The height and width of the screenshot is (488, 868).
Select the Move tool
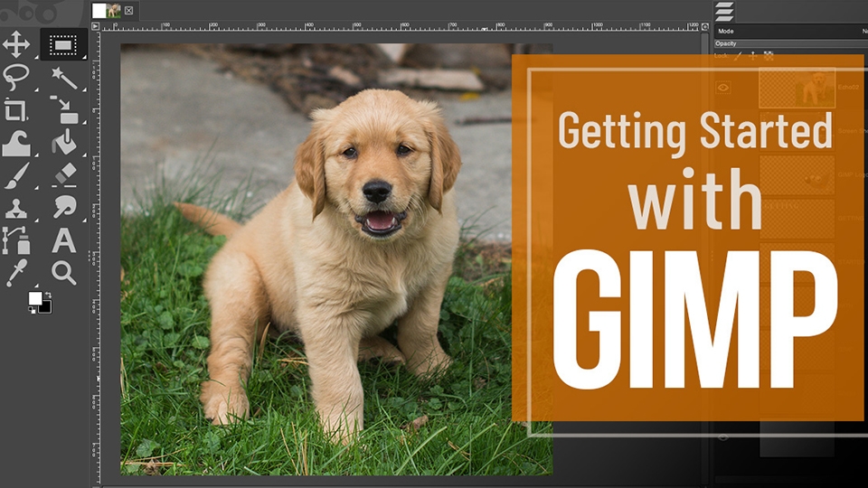[16, 44]
